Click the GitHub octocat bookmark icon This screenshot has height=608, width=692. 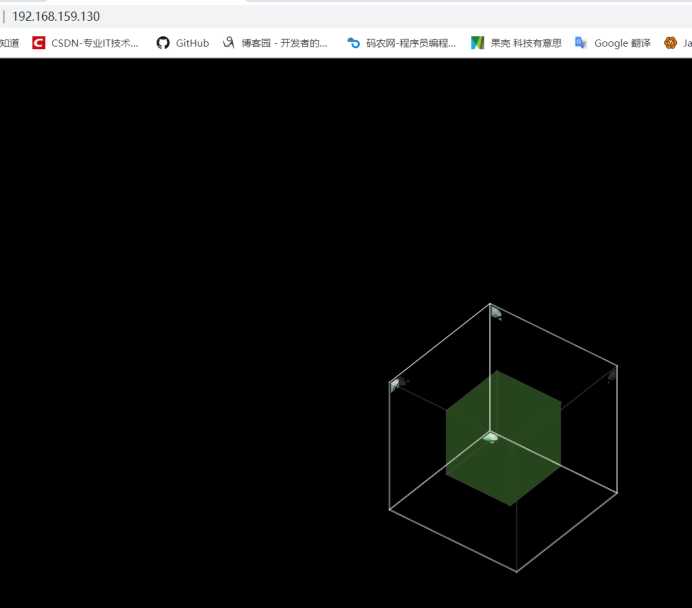(163, 43)
